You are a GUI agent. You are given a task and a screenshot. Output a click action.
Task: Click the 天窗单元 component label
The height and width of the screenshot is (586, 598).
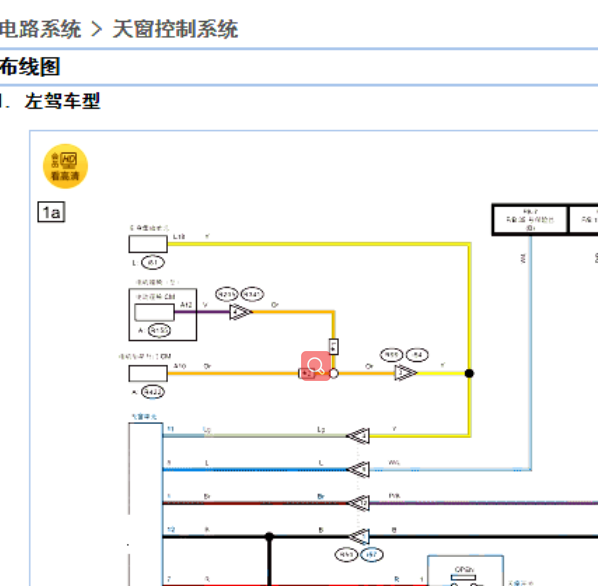[144, 416]
